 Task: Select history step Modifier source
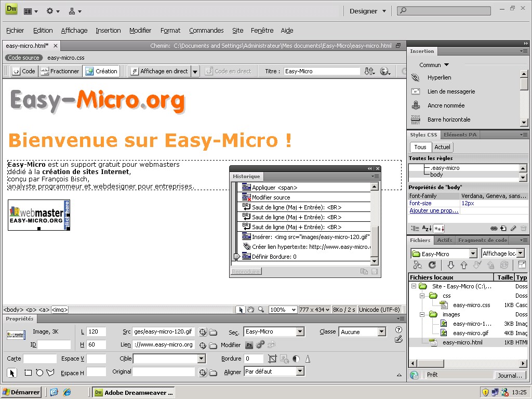271,197
